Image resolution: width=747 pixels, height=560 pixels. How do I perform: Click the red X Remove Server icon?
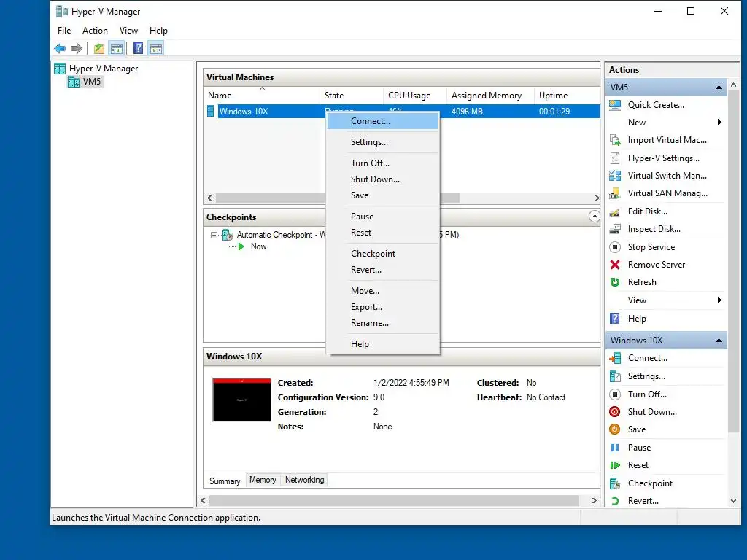615,265
